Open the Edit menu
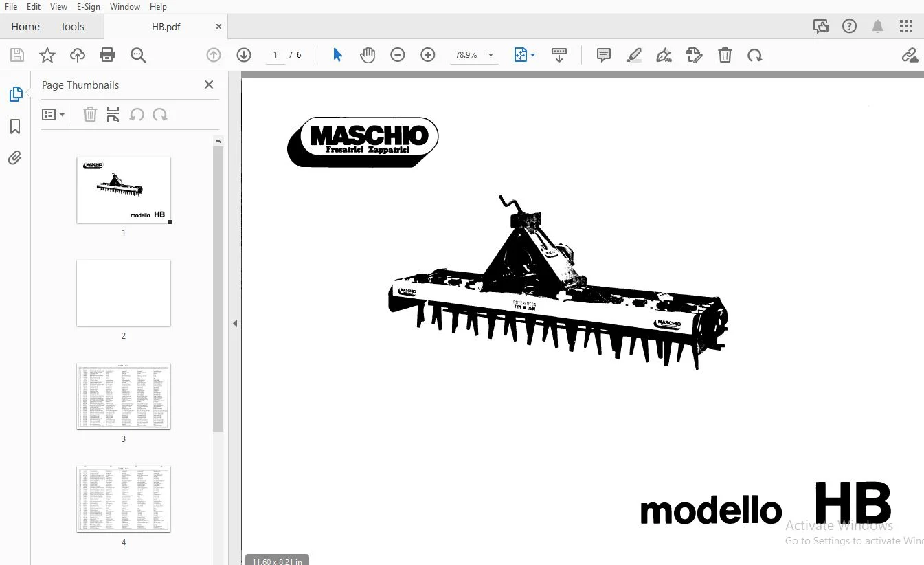The width and height of the screenshot is (924, 565). (34, 7)
